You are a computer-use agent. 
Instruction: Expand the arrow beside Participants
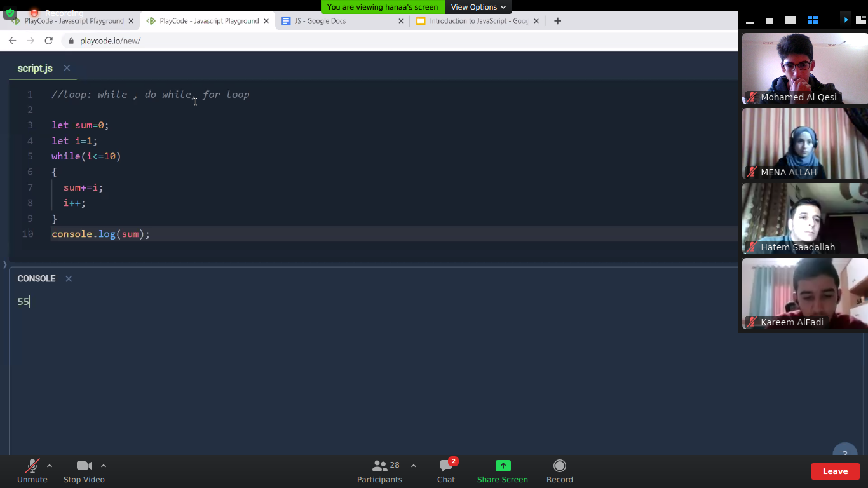pos(414,466)
